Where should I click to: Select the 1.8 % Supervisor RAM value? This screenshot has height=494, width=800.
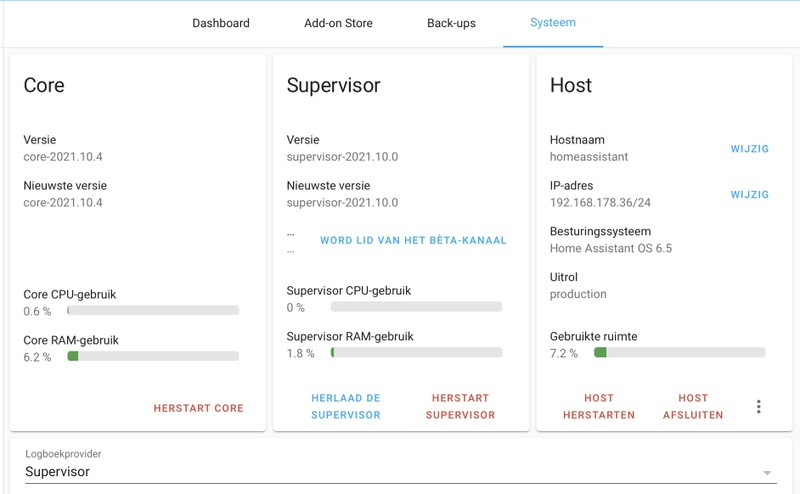point(301,353)
